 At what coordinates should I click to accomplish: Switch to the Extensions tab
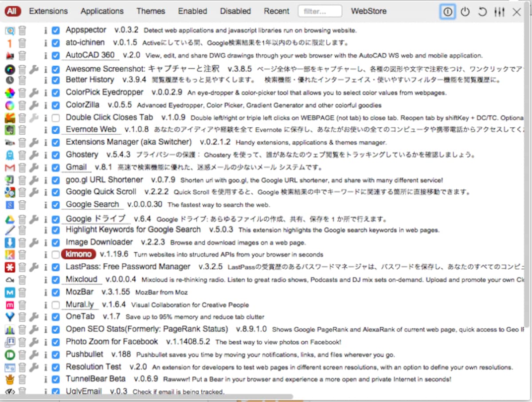(48, 12)
